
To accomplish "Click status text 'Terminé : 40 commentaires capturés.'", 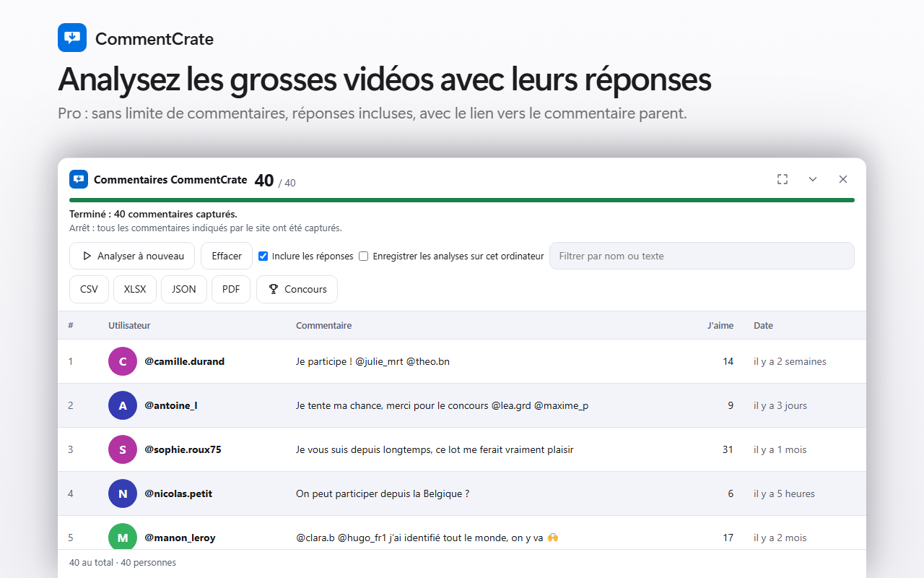I will pyautogui.click(x=153, y=214).
